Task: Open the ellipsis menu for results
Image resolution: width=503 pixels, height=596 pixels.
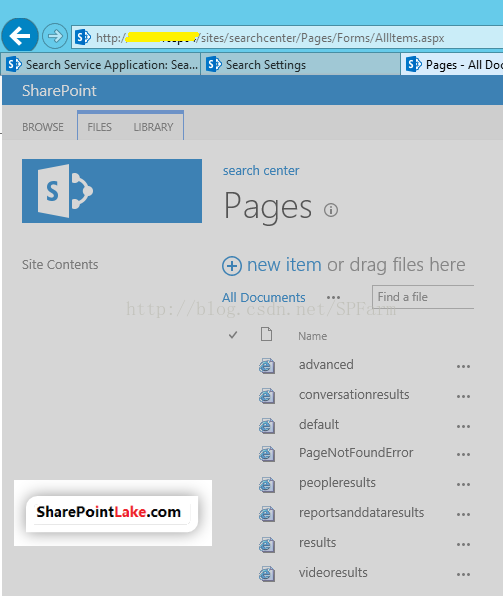Action: 463,544
